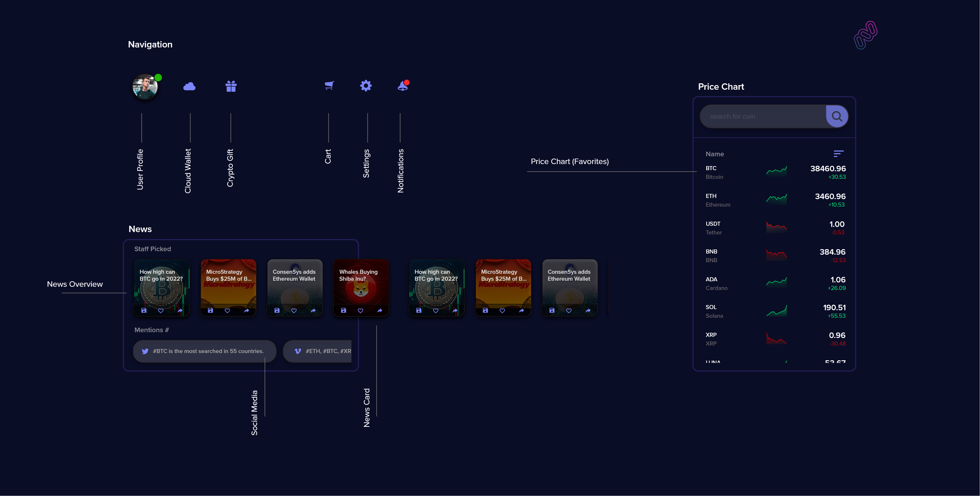Open the Cloud Wallet icon
980x496 pixels.
(x=189, y=87)
